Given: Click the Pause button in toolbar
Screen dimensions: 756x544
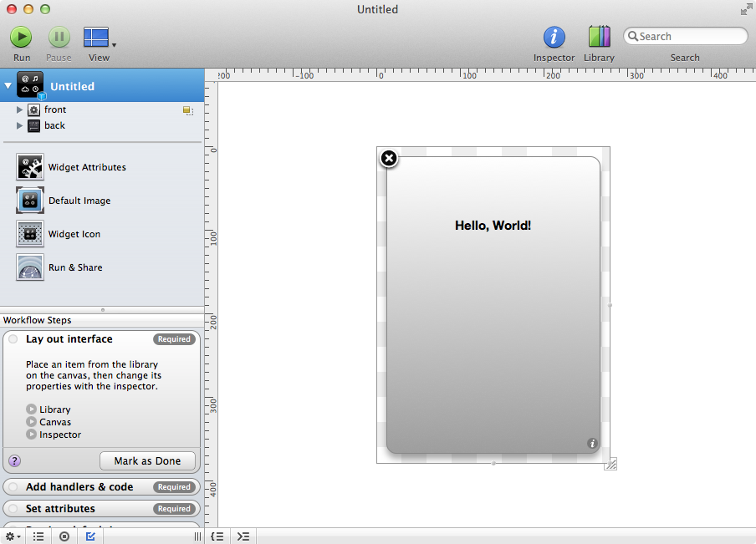Looking at the screenshot, I should tap(59, 37).
